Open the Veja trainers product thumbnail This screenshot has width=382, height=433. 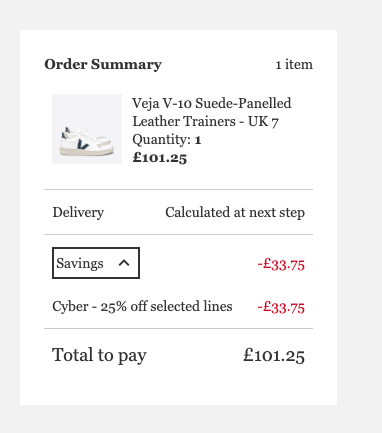click(87, 129)
